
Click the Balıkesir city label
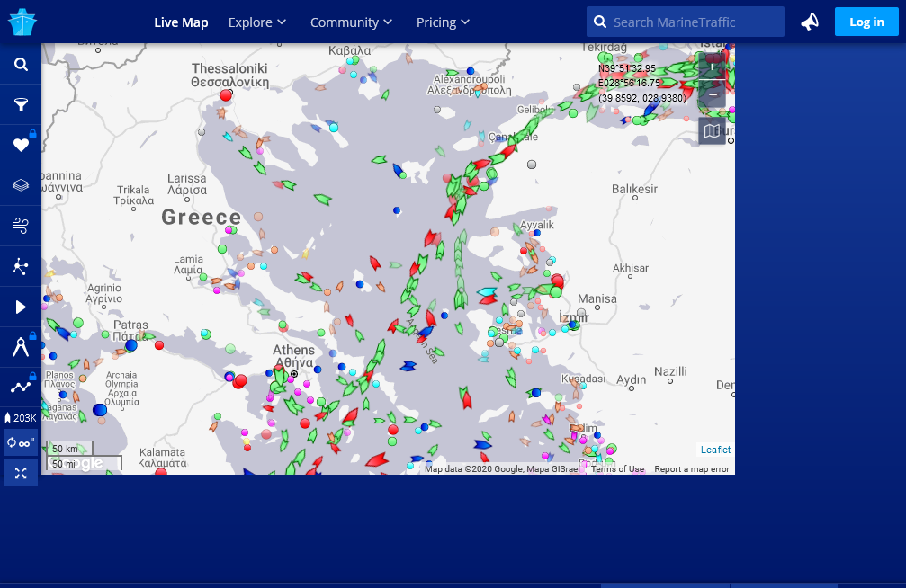tap(634, 189)
